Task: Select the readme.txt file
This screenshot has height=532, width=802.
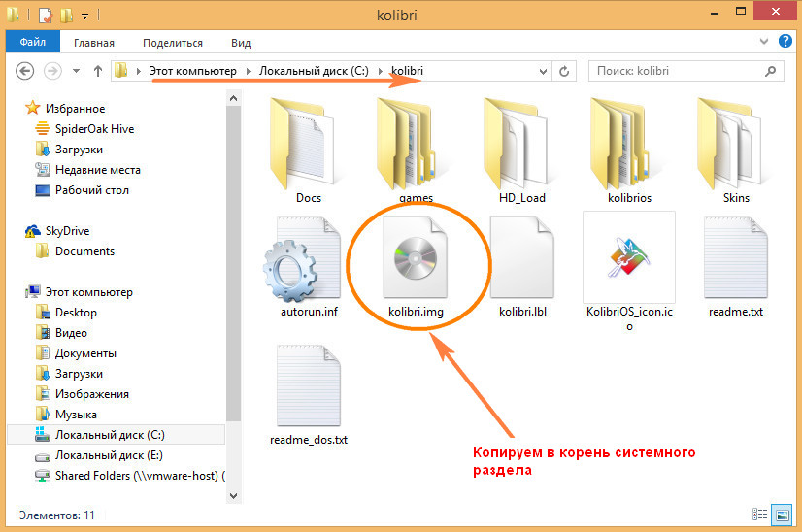Action: point(736,266)
